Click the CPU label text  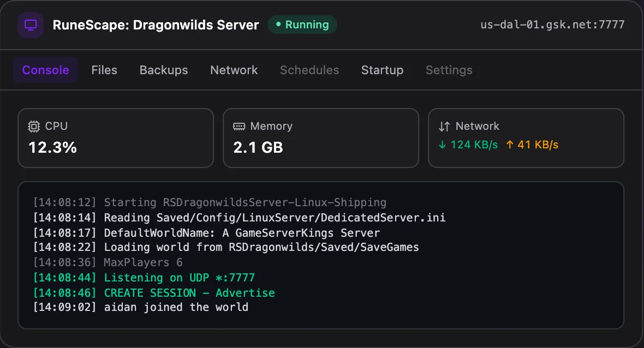(56, 126)
